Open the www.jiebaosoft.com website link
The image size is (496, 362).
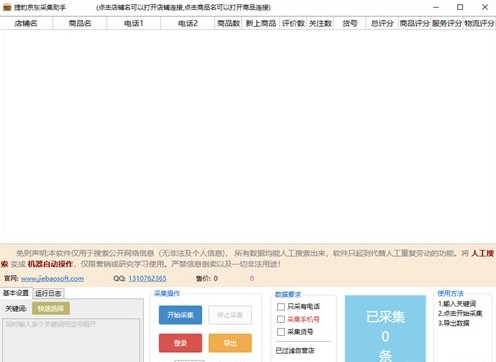[52, 278]
